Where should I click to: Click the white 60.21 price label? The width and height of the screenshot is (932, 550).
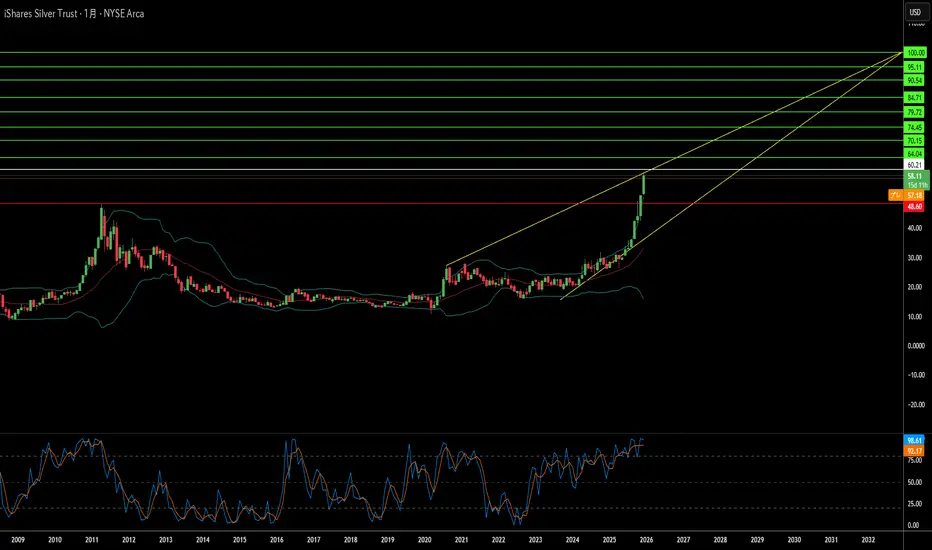(915, 165)
